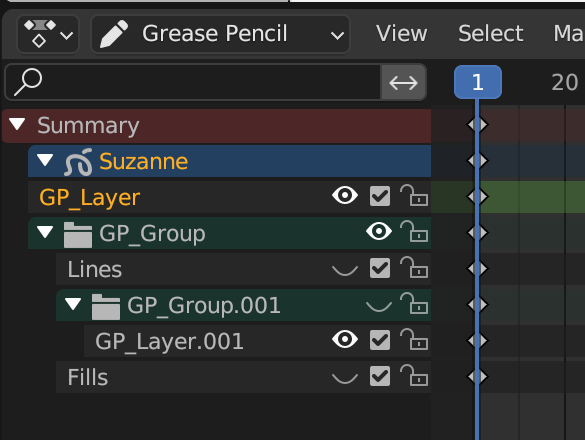Click the swap filter arrows icon
Screen dimensions: 585x440
tap(403, 82)
